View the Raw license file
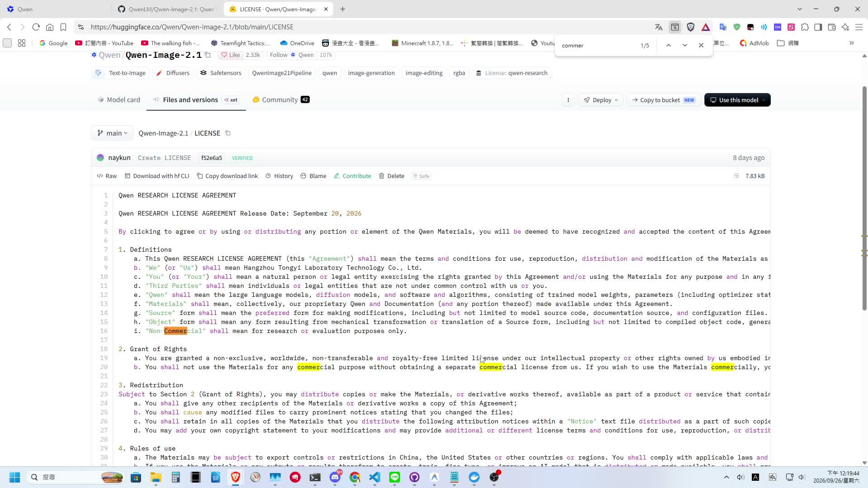Image resolution: width=868 pixels, height=488 pixels. pyautogui.click(x=107, y=176)
